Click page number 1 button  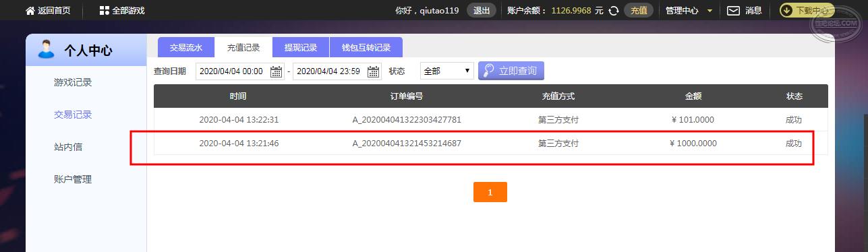coord(490,192)
